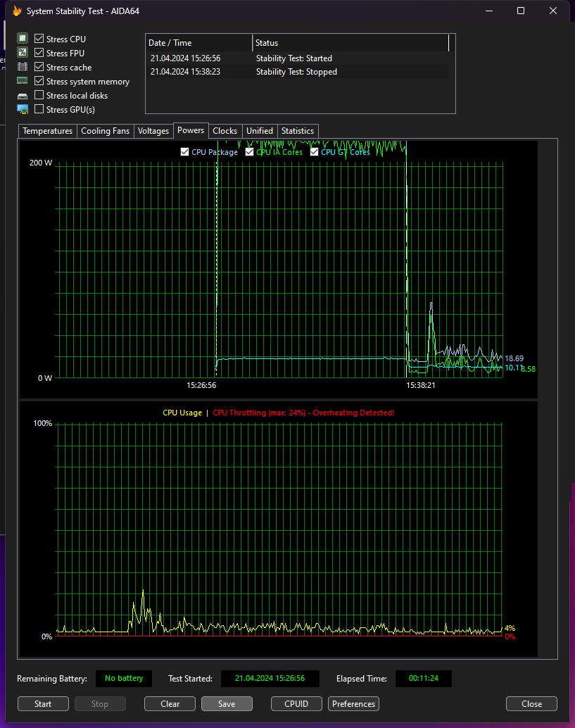Uncheck the Stress CPU checkbox
This screenshot has height=728, width=575.
39,39
